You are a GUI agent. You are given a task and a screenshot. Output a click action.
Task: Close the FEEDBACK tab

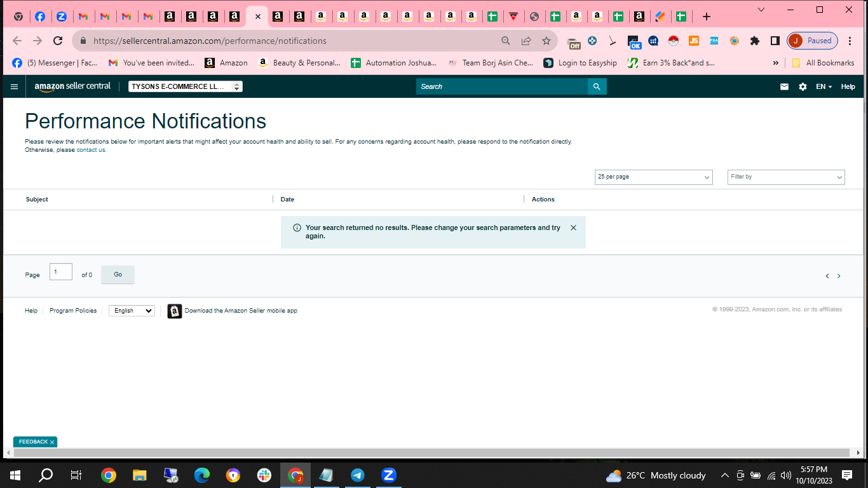52,442
